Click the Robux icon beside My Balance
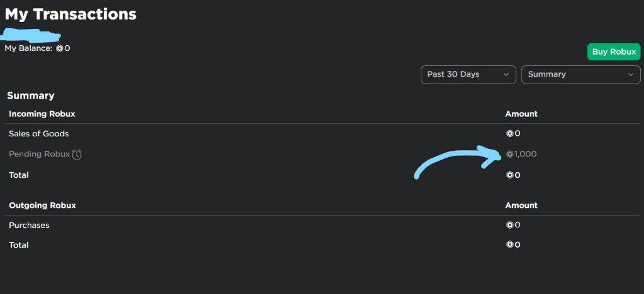 (60, 48)
